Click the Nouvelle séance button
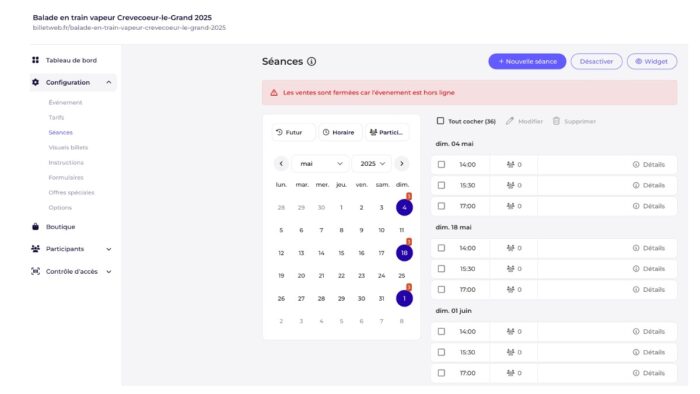 pos(527,62)
